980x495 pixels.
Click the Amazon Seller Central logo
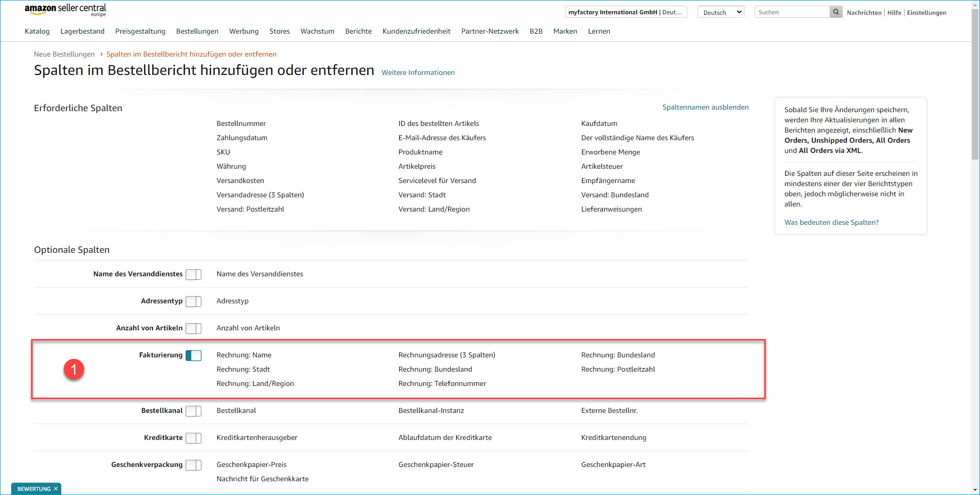[x=65, y=10]
